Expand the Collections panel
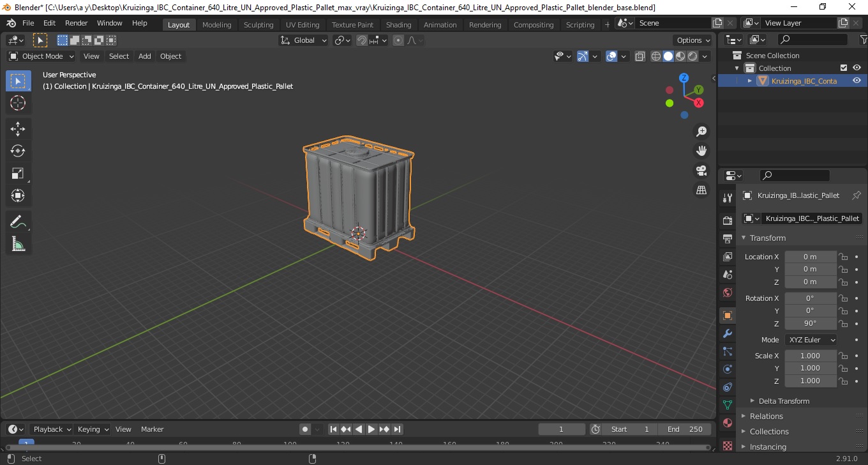Image resolution: width=868 pixels, height=465 pixels. coord(769,431)
